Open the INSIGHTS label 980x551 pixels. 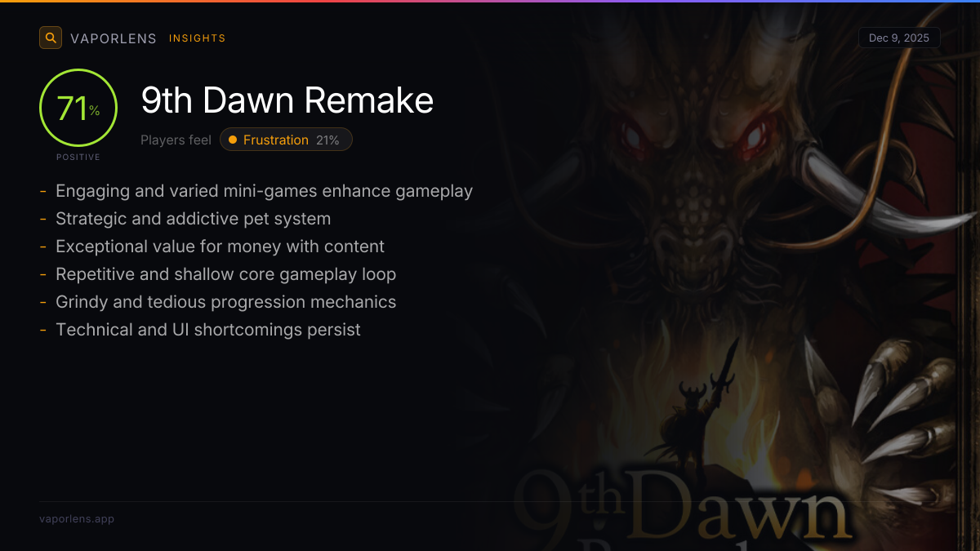point(197,38)
